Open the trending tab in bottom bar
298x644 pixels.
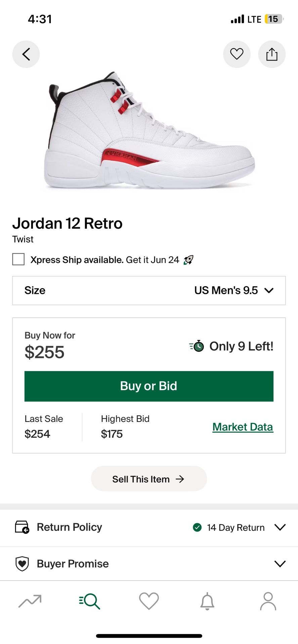[30, 601]
